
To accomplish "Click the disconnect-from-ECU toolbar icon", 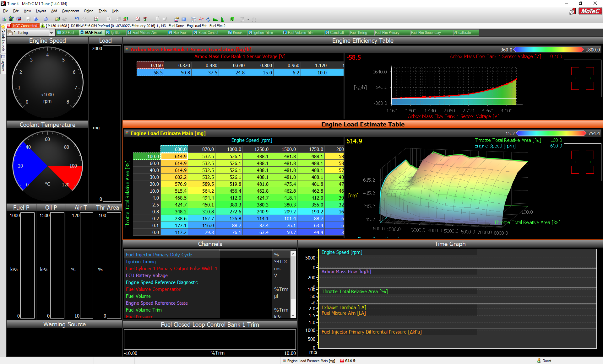I will pos(19,19).
